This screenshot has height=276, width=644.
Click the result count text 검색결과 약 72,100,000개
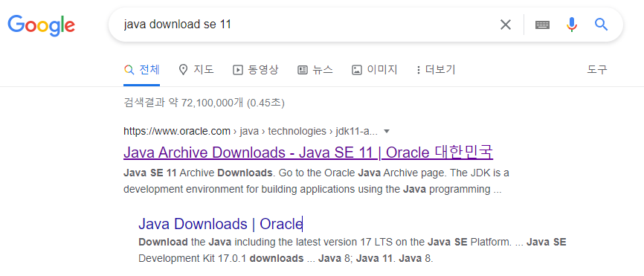pos(184,103)
